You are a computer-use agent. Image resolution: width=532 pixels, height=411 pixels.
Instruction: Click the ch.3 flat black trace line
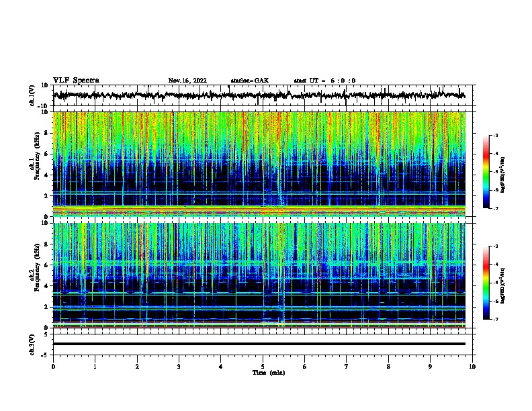259,344
